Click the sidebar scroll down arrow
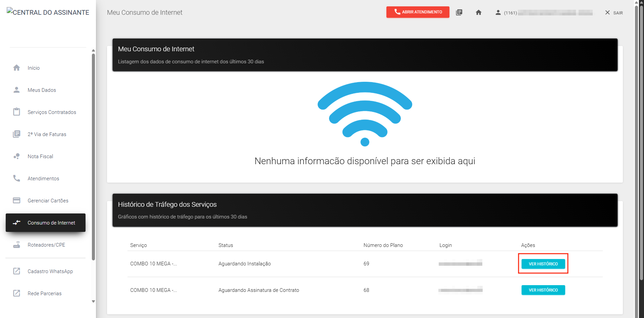Viewport: 644px width, 318px height. (x=93, y=301)
